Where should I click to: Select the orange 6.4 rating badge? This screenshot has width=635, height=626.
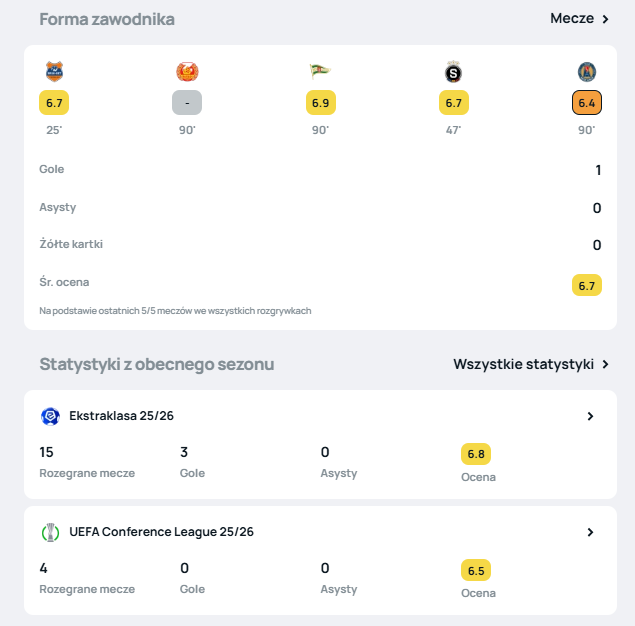tap(586, 102)
